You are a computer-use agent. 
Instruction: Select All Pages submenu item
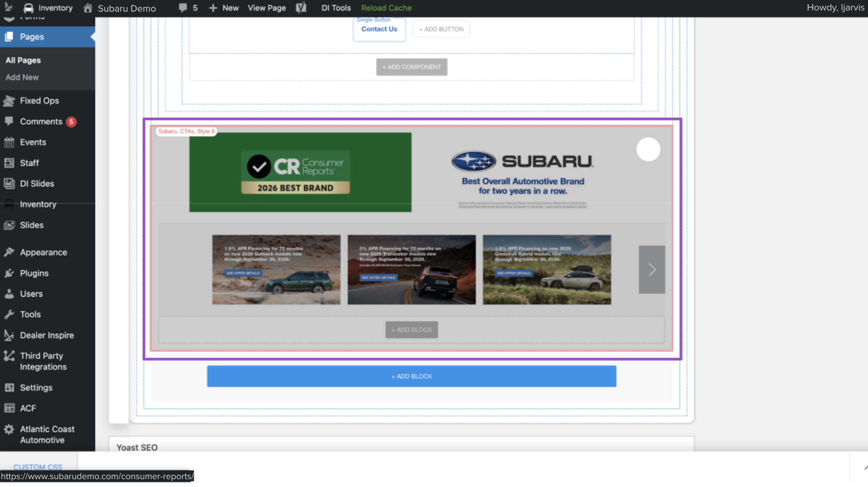(23, 60)
